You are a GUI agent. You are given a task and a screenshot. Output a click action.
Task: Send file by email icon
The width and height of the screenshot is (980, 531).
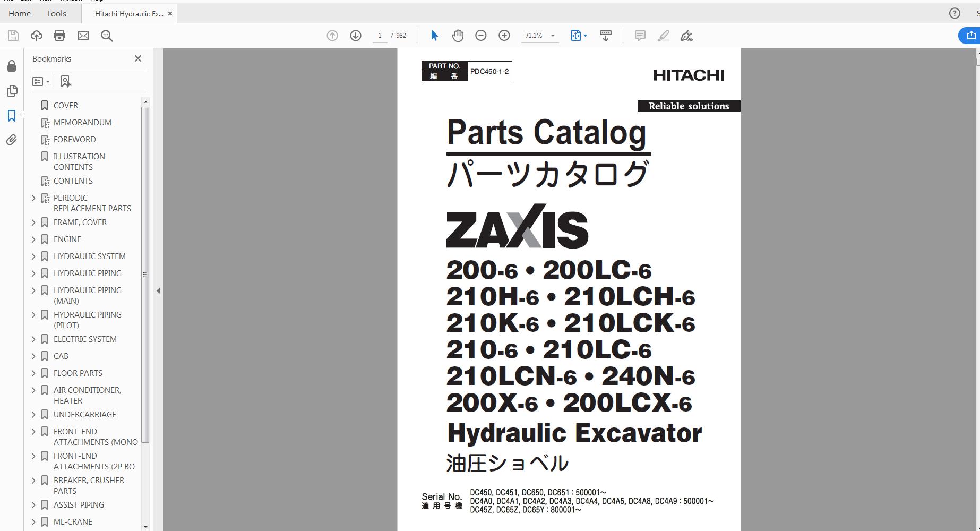point(83,36)
